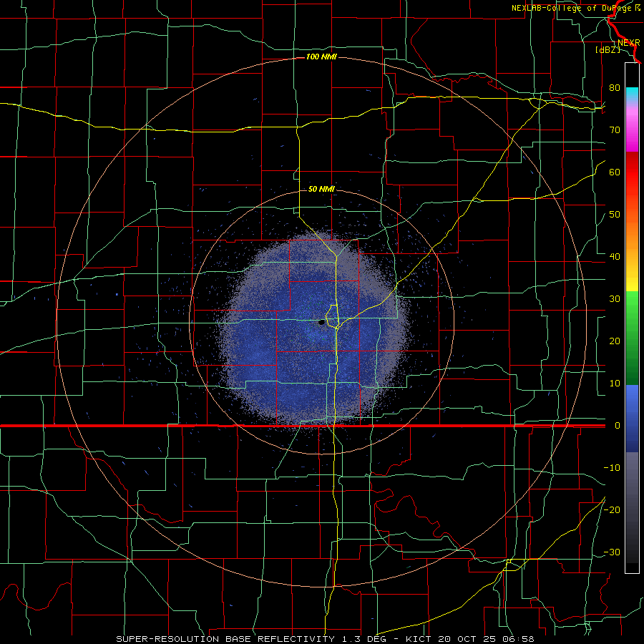Click "SUPER-RESOLUTION BASE REFLECTIVITY" in the caption
Screen dimensions: 644x644
225,639
